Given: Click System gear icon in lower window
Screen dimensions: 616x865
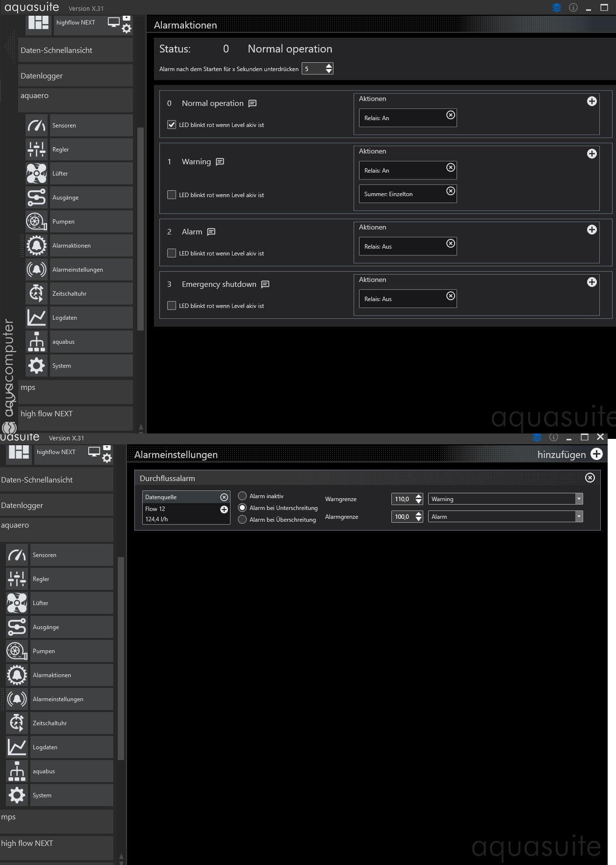Looking at the screenshot, I should [17, 795].
